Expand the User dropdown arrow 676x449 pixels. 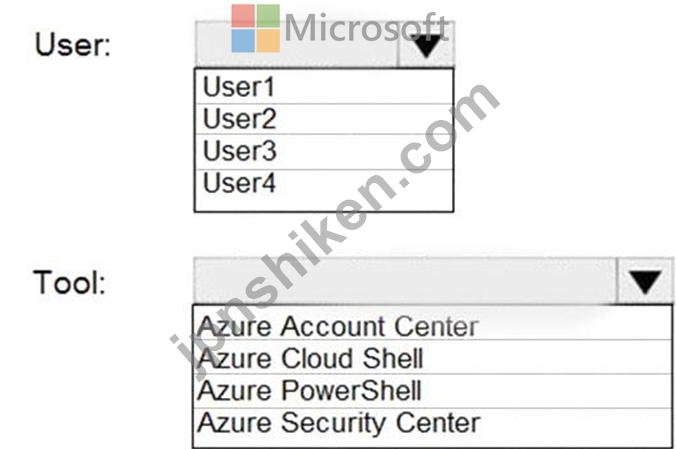click(427, 45)
